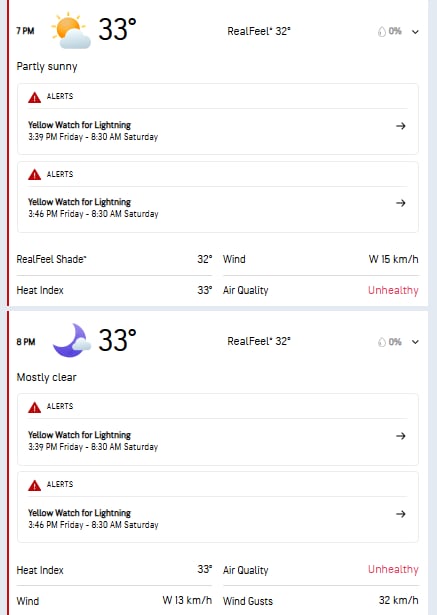
Task: Open arrow for 8 PM 3:39 PM Friday lightning alert
Action: click(x=401, y=436)
